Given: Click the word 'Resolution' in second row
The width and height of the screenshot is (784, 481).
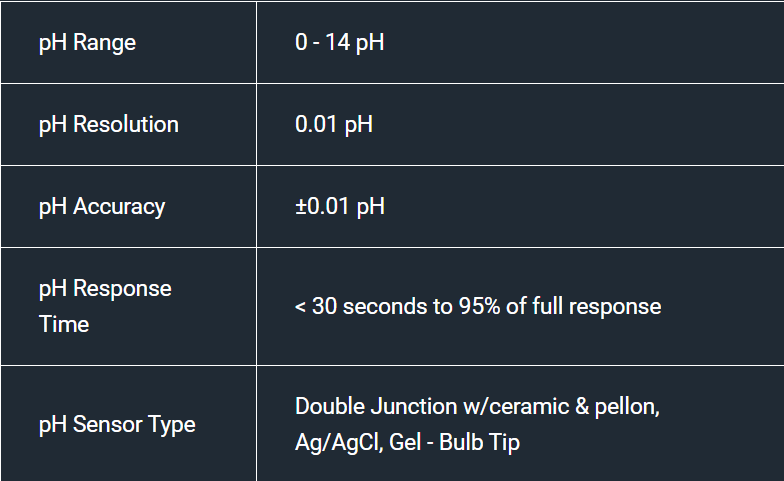Looking at the screenshot, I should 126,124.
